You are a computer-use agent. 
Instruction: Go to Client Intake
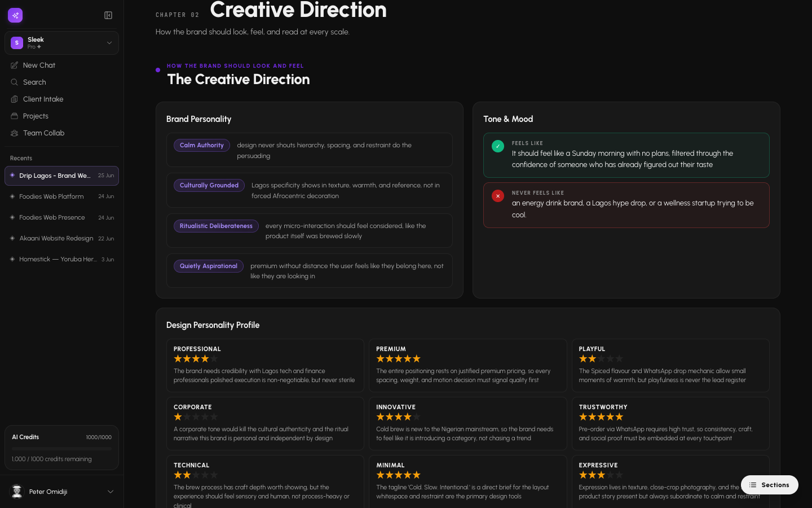(62, 99)
